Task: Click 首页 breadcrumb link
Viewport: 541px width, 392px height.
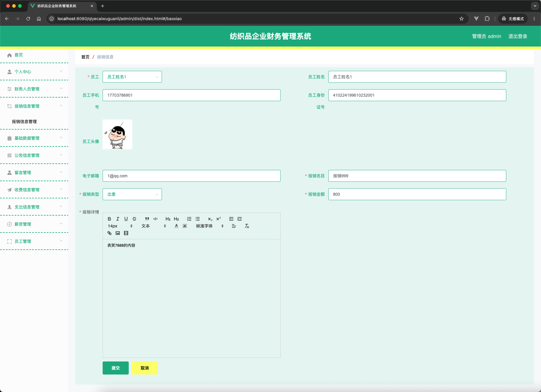Action: [85, 57]
